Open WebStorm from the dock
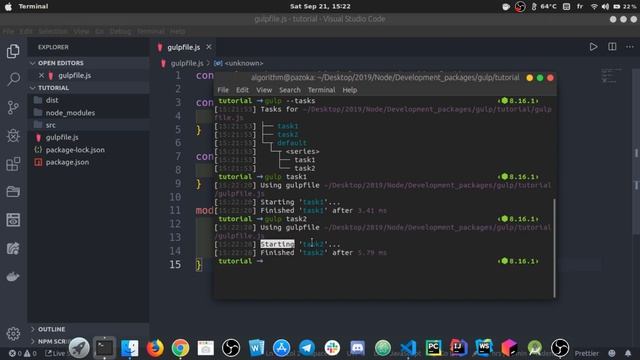The width and height of the screenshot is (640, 360). 484,348
